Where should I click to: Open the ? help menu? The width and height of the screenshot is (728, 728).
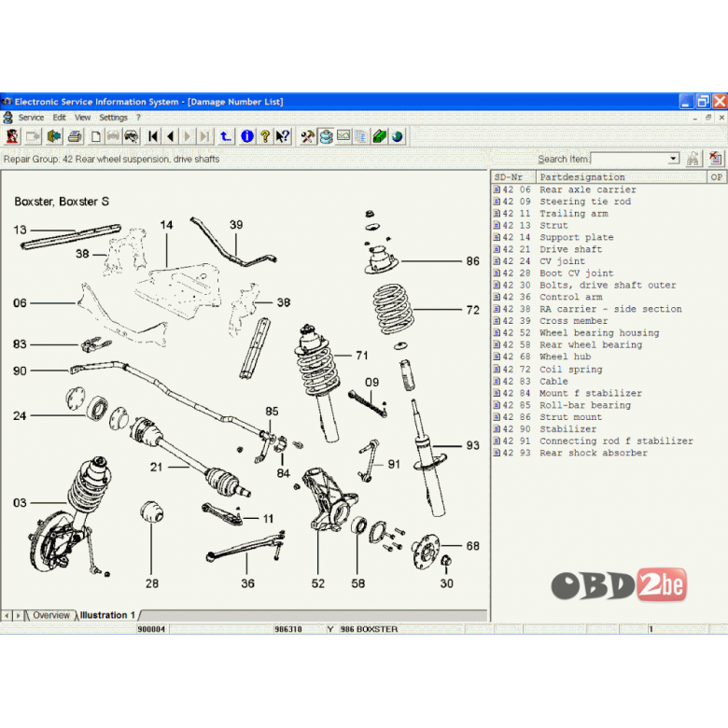[x=138, y=118]
